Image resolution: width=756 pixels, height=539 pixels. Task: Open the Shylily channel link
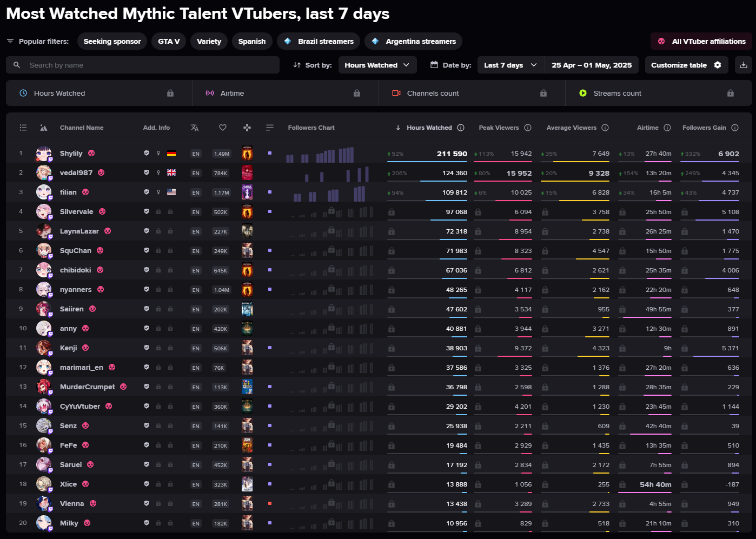pos(71,154)
